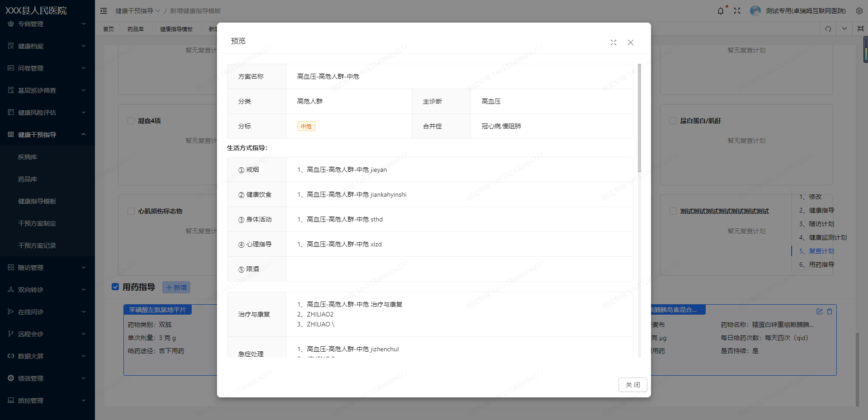This screenshot has height=420, width=868.
Task: Collapse sidebar with menu fold icon
Action: coord(104,11)
